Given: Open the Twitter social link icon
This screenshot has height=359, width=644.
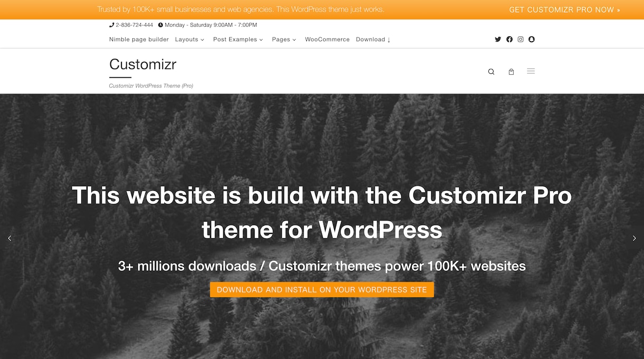Looking at the screenshot, I should pos(498,39).
